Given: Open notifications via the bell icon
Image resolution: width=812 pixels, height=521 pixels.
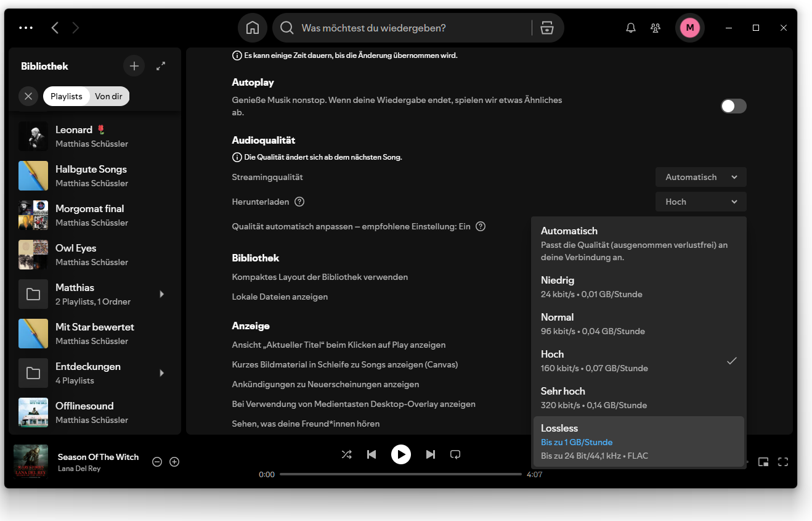Looking at the screenshot, I should coord(630,28).
